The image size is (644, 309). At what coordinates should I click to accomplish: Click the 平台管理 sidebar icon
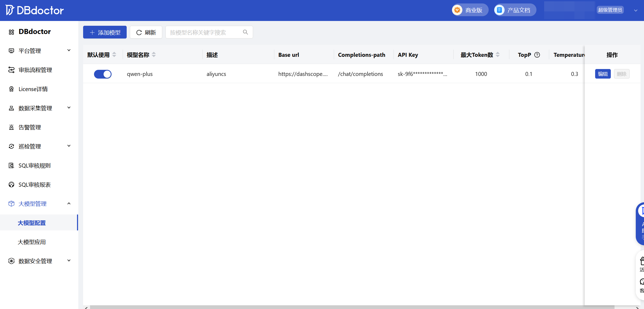click(11, 51)
